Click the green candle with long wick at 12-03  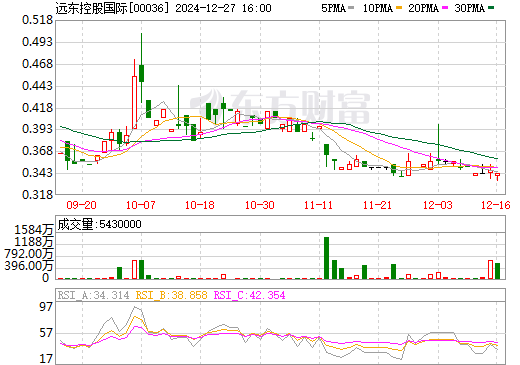click(x=438, y=143)
